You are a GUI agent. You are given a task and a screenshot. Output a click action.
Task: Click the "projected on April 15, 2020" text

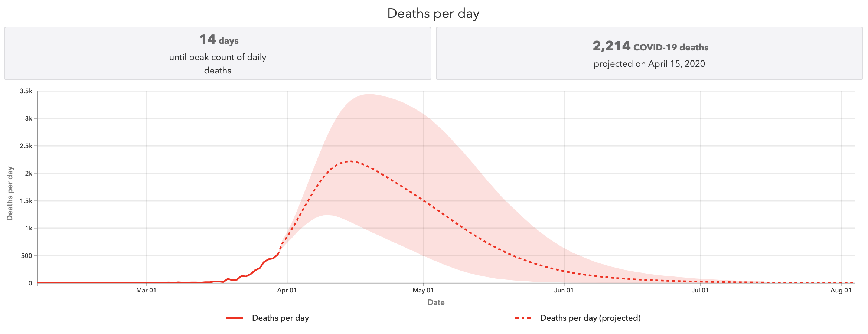[649, 64]
